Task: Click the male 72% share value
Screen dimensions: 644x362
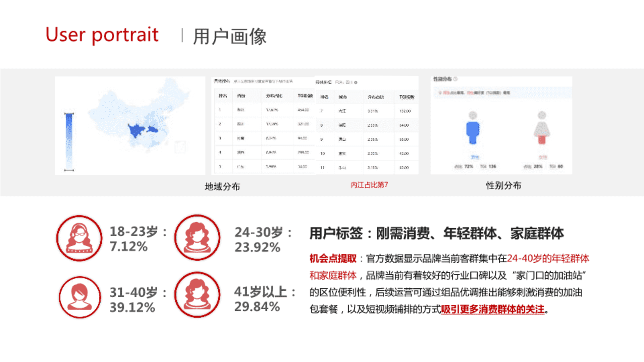Action: pyautogui.click(x=469, y=167)
